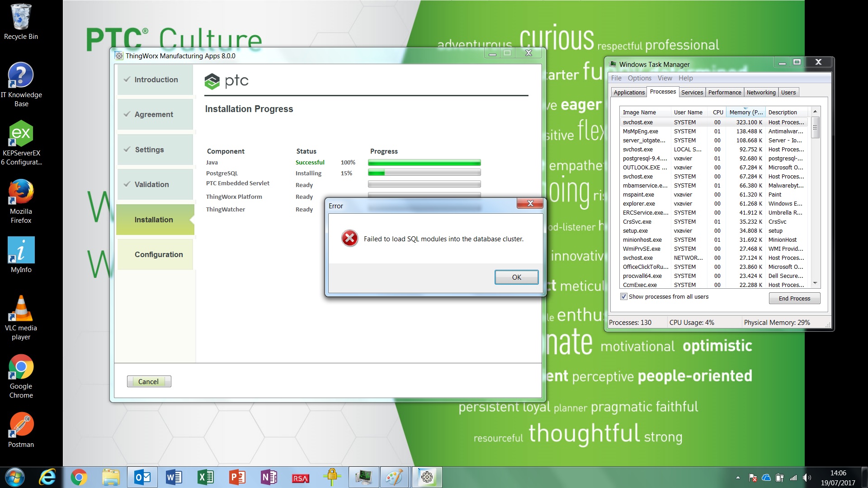The image size is (868, 488).
Task: Select the mspaint.exe process row
Action: (x=713, y=194)
